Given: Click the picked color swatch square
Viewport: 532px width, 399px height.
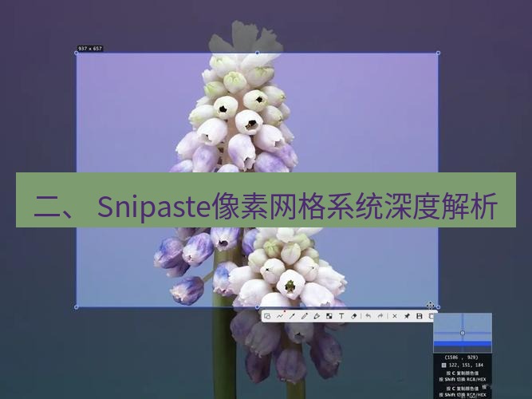Looking at the screenshot, I should click(443, 365).
